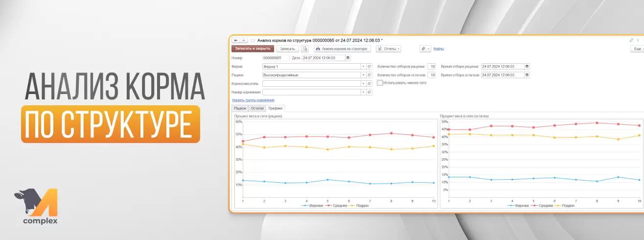Add document to favorites with star icon

tap(253, 41)
